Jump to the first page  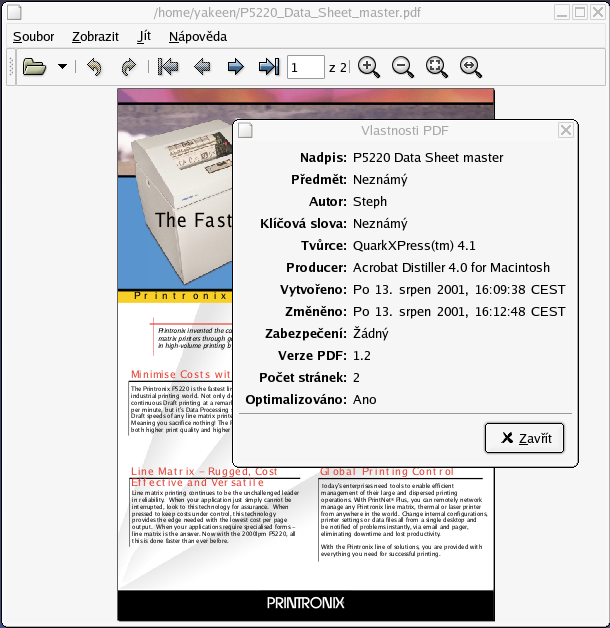click(x=168, y=66)
